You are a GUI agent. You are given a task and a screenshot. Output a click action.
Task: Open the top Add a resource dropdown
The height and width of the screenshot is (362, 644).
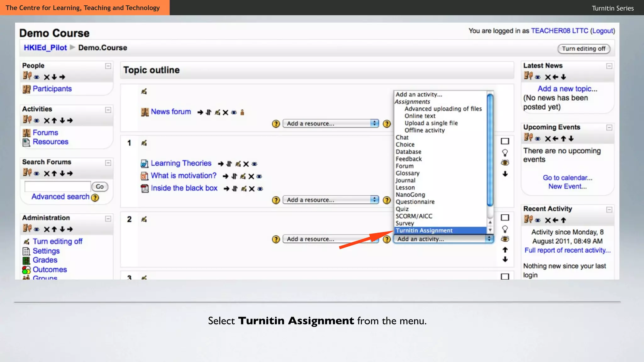tap(331, 123)
